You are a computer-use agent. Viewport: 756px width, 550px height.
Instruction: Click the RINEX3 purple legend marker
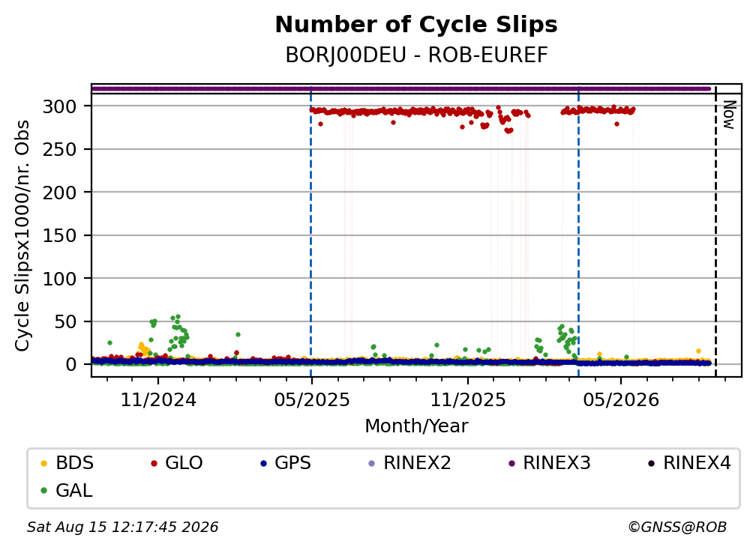[511, 464]
